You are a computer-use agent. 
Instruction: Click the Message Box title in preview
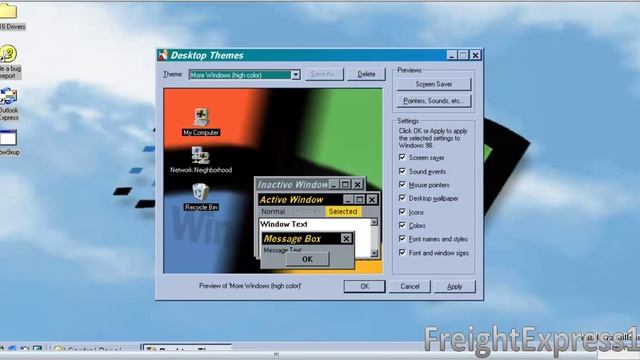click(x=292, y=238)
